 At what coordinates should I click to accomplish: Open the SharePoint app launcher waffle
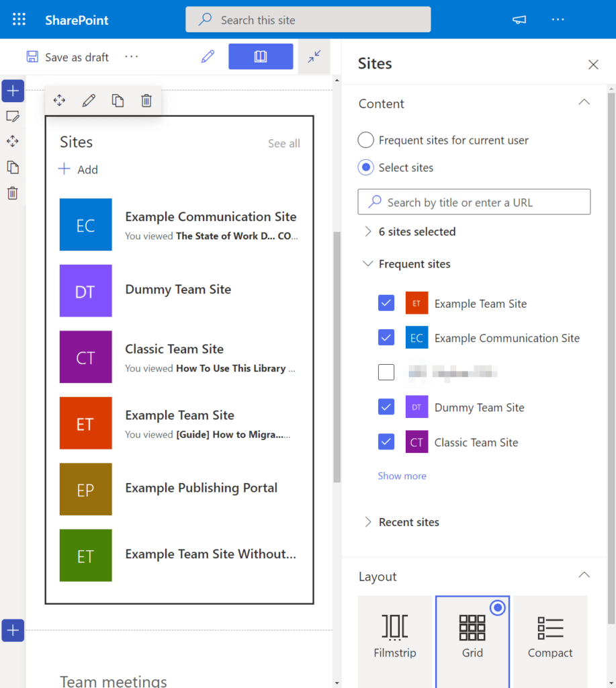tap(19, 19)
